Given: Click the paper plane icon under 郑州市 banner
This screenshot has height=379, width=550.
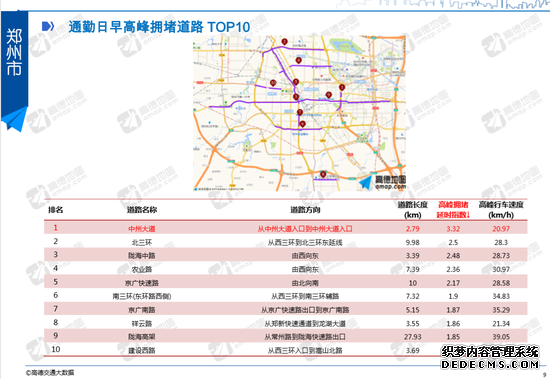Looking at the screenshot, I should (15, 120).
